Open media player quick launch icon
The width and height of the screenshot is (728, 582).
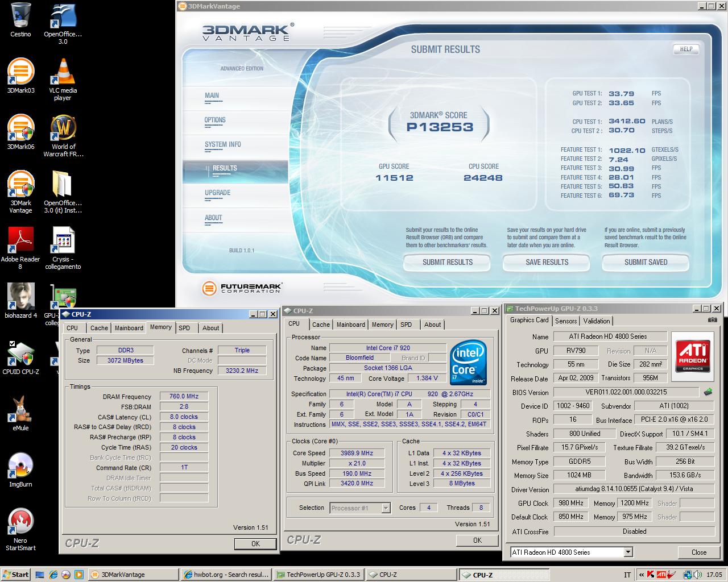click(x=79, y=575)
